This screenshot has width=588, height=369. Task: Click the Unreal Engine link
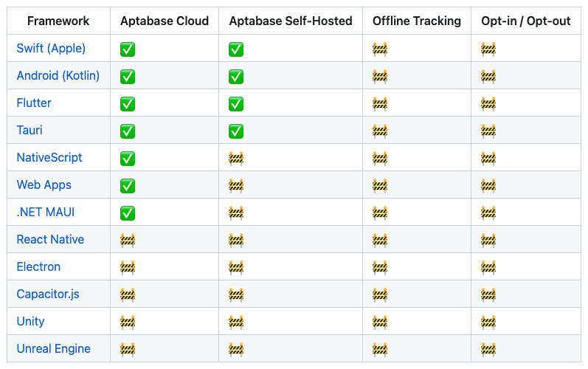point(53,349)
